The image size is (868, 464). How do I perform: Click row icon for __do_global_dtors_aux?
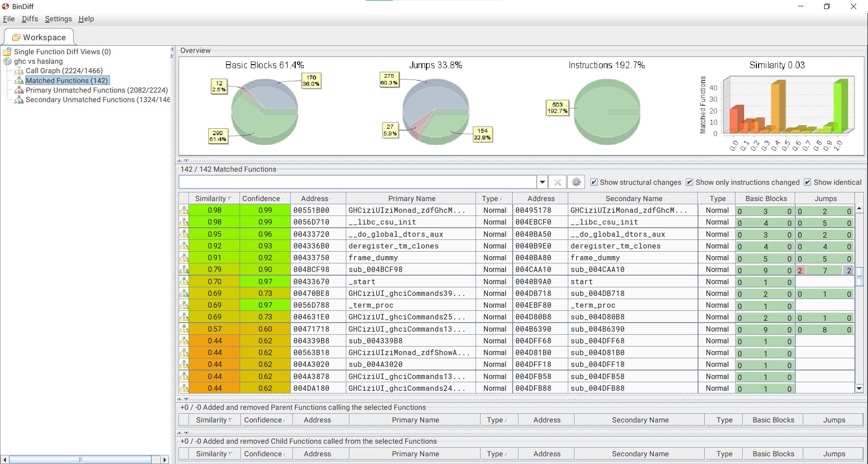click(x=184, y=234)
